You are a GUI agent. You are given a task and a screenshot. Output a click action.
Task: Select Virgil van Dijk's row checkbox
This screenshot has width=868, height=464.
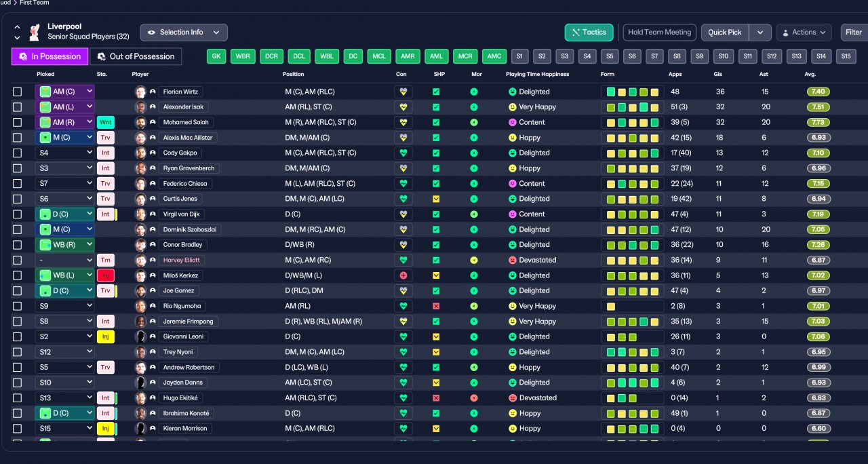point(18,214)
